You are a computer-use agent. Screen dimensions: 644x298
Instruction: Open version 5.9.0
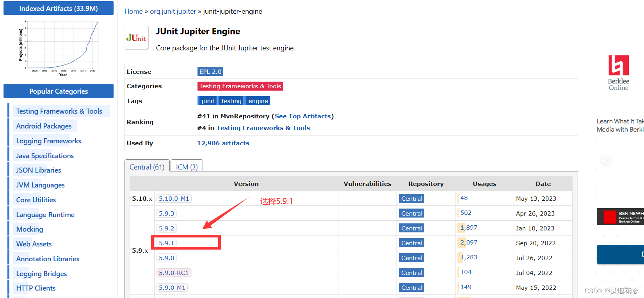click(167, 258)
